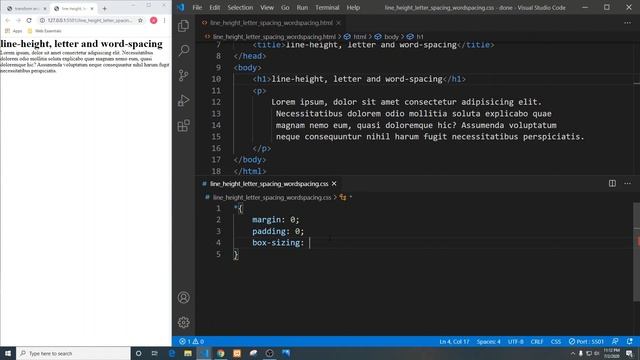This screenshot has height=360, width=640.
Task: Click the feedback icon in status bar
Action: [x=615, y=341]
